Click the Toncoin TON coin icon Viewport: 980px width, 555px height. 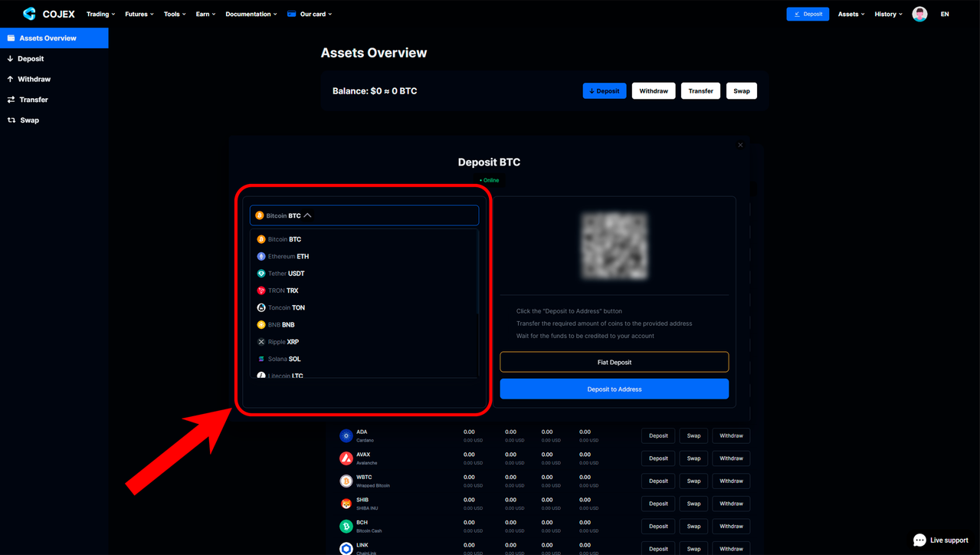coord(261,307)
